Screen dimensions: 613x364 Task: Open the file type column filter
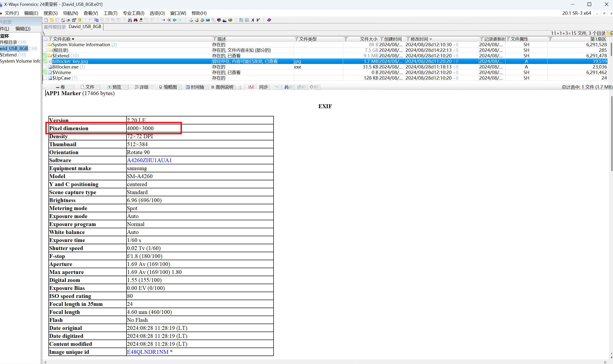coord(297,39)
